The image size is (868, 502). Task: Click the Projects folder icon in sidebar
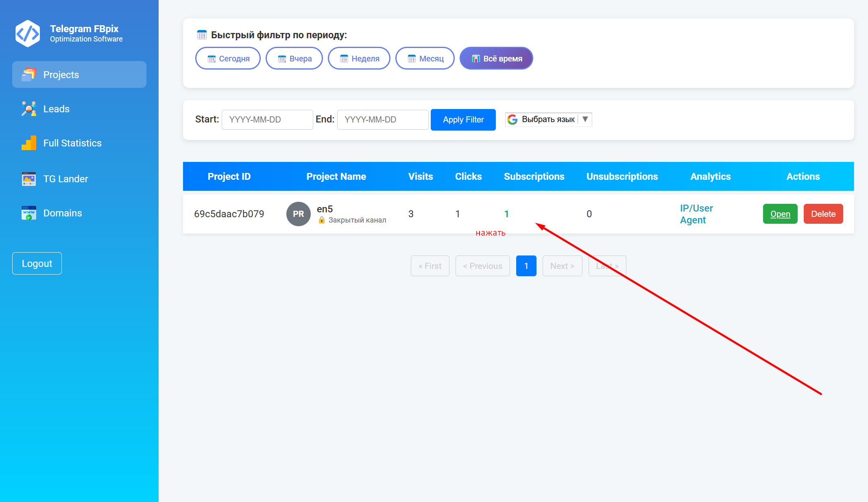pos(29,74)
